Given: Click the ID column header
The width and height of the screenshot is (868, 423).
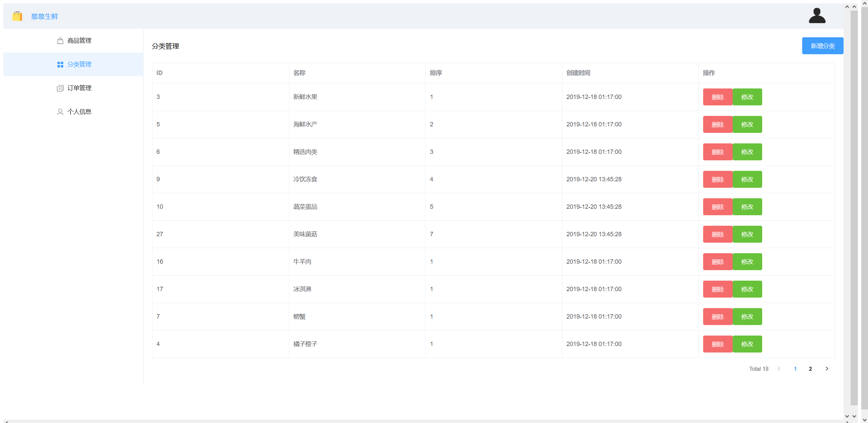Looking at the screenshot, I should point(220,73).
